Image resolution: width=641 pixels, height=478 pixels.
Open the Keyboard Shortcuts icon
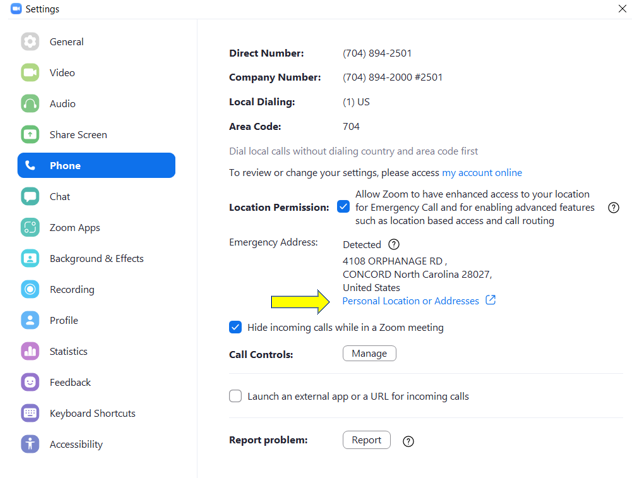30,413
